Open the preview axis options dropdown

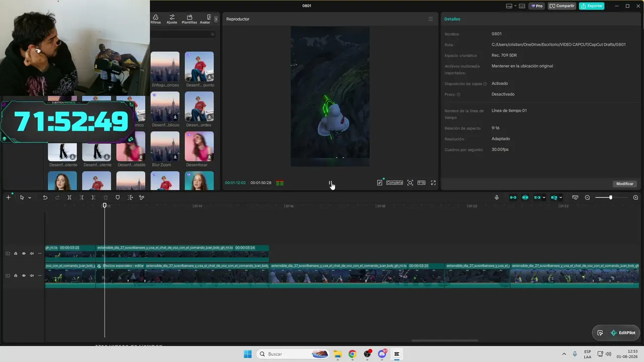560,198
